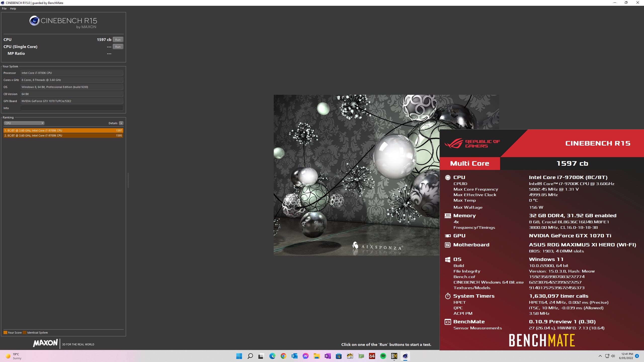The image size is (644, 362).
Task: Open Task View from taskbar
Action: point(261,356)
